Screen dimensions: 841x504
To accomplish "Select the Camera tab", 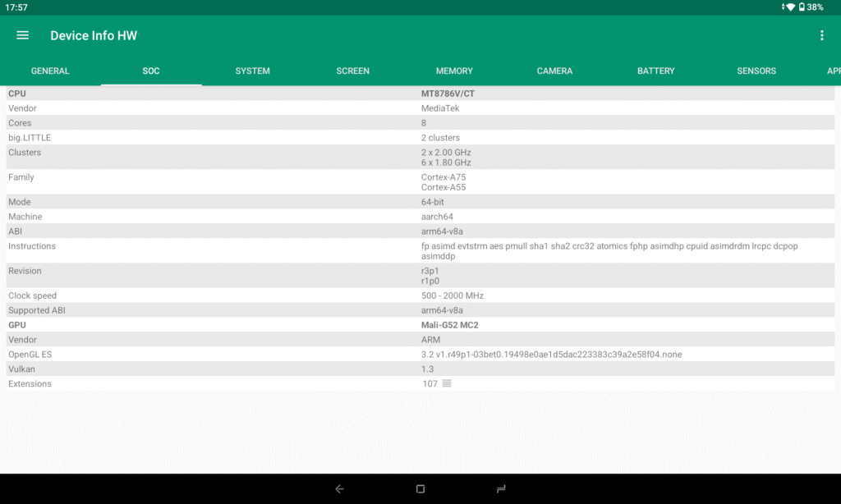I will click(x=554, y=71).
